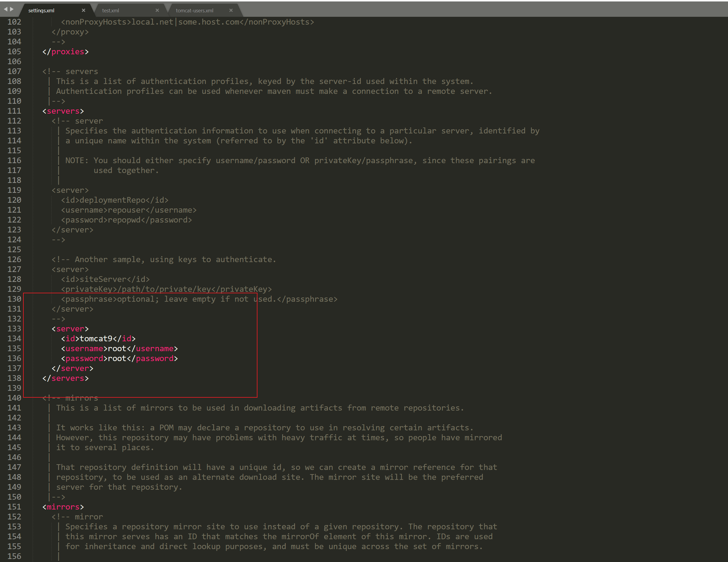The image size is (728, 562).
Task: Click the 'It works like this' comment line
Action: (265, 427)
